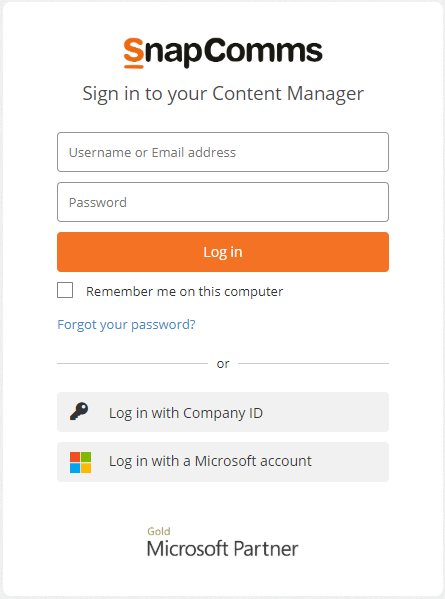Choose Log in with Company ID
This screenshot has width=445, height=599.
(223, 412)
